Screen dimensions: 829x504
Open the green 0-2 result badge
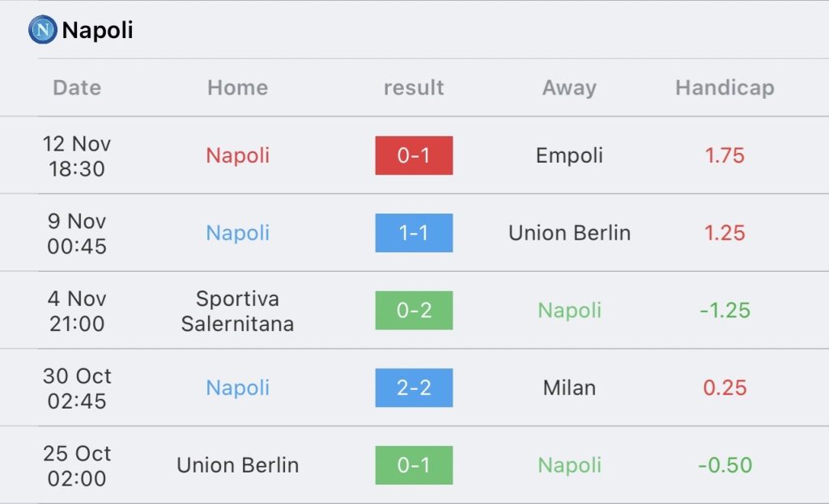414,310
